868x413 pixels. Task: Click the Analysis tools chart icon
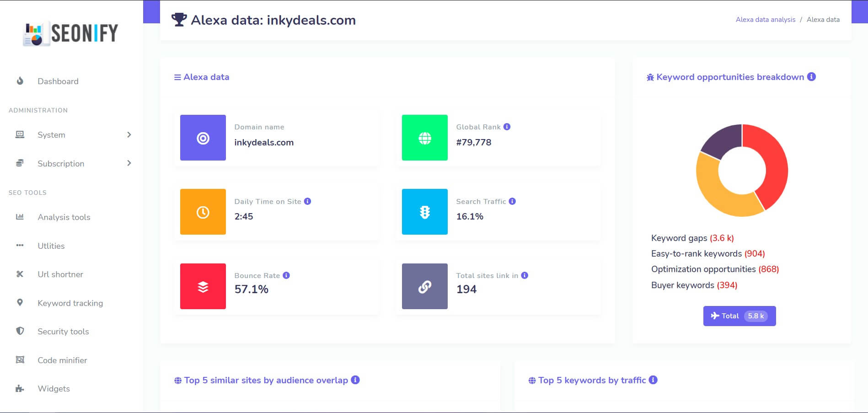[20, 217]
